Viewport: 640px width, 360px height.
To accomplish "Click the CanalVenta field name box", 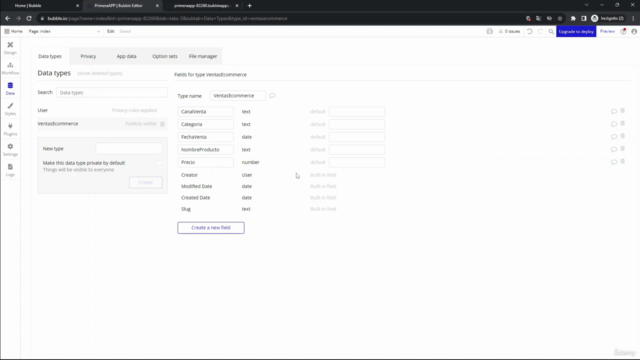I will pos(205,111).
